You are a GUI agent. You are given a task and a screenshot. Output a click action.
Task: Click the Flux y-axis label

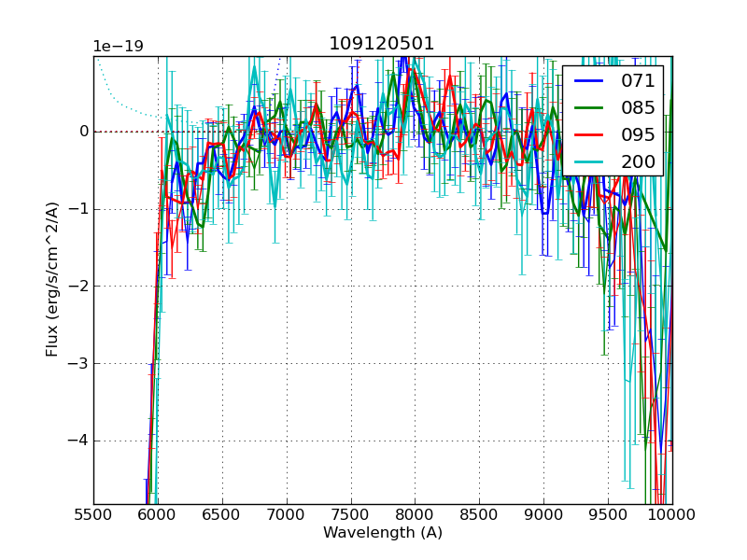[52, 280]
